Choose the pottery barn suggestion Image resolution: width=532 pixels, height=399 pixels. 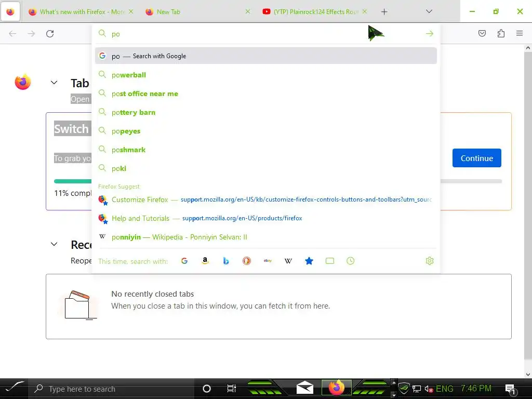(x=266, y=112)
